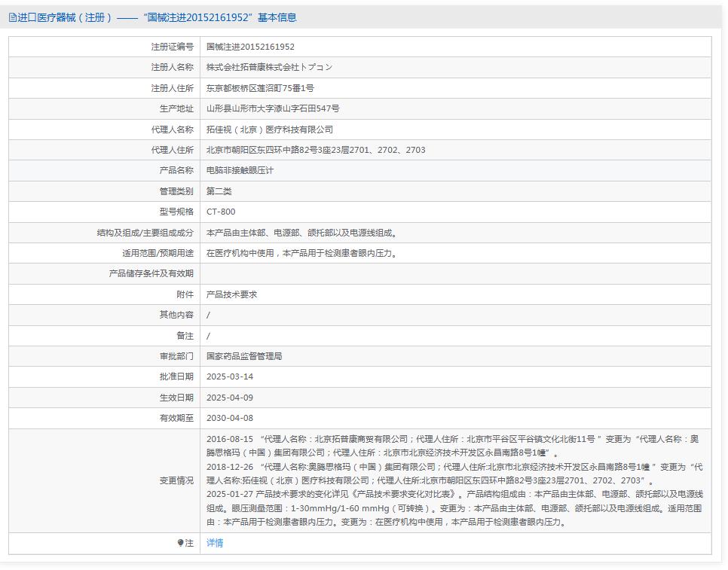Select approving department 国家药品监督管理局

click(x=244, y=356)
